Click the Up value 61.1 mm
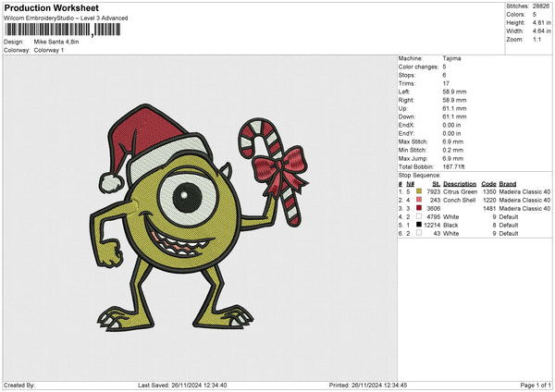This screenshot has width=555, height=392. point(454,108)
